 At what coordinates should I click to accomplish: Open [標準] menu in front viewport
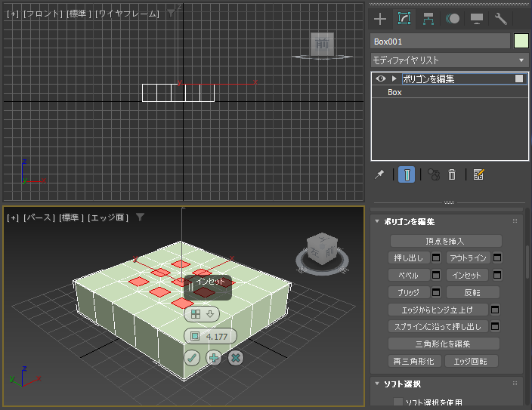pyautogui.click(x=79, y=14)
